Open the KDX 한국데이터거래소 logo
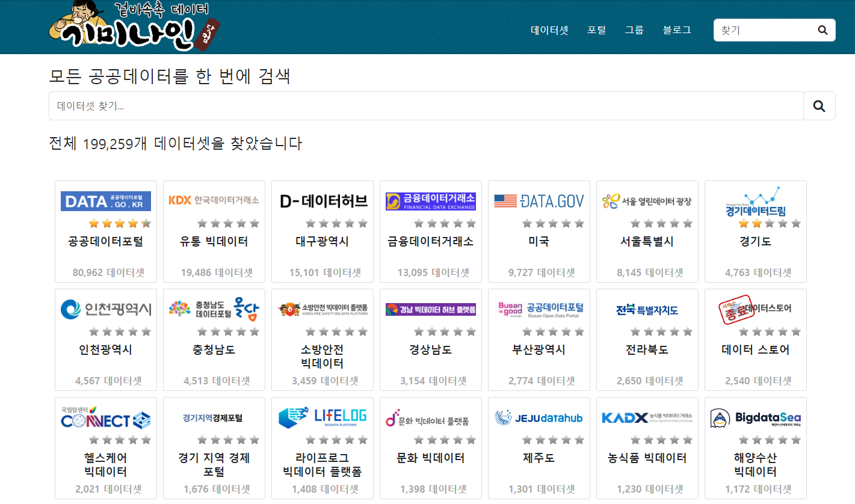Image resolution: width=855 pixels, height=504 pixels. [x=214, y=200]
